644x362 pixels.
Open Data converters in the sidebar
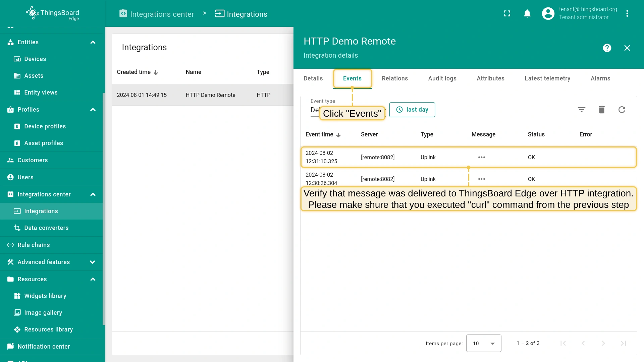pos(46,228)
